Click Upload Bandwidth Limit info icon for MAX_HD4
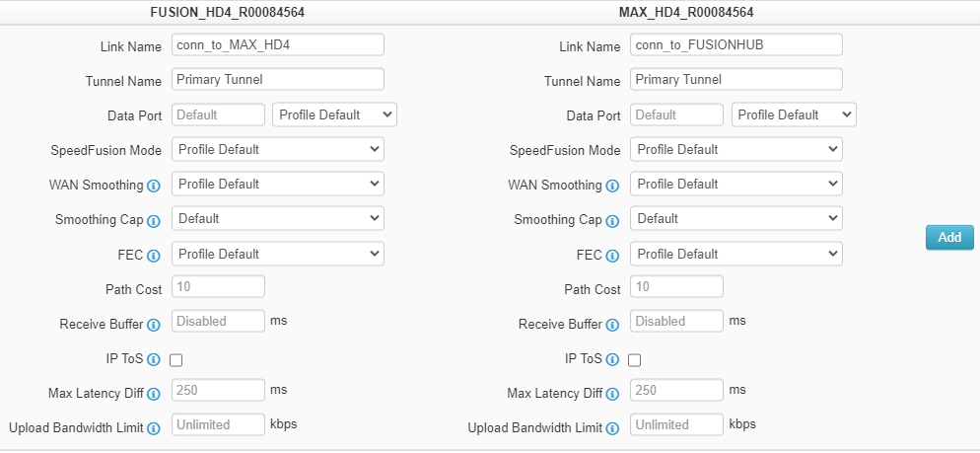This screenshot has height=453, width=980. (x=612, y=428)
